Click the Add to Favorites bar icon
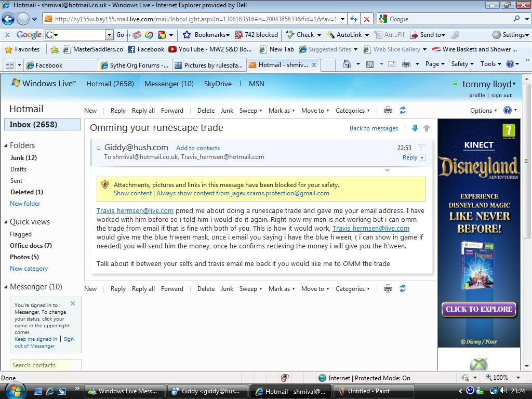 coord(54,49)
